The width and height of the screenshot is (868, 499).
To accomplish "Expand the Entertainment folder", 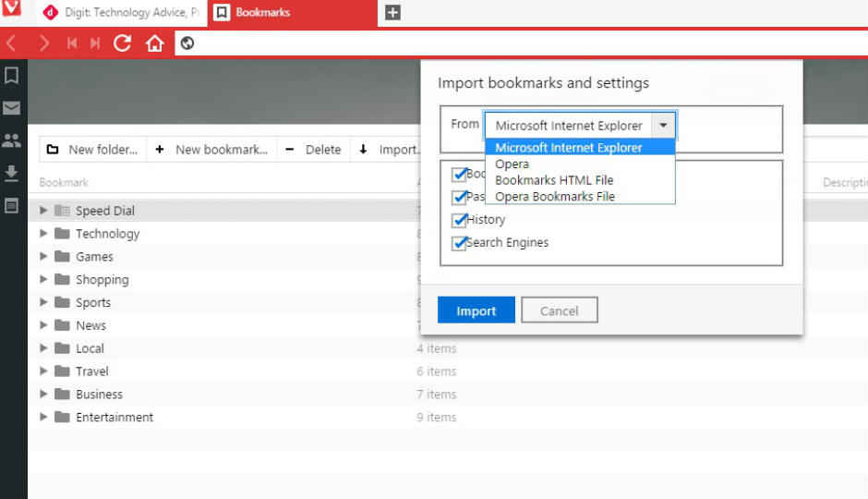I will (x=43, y=417).
